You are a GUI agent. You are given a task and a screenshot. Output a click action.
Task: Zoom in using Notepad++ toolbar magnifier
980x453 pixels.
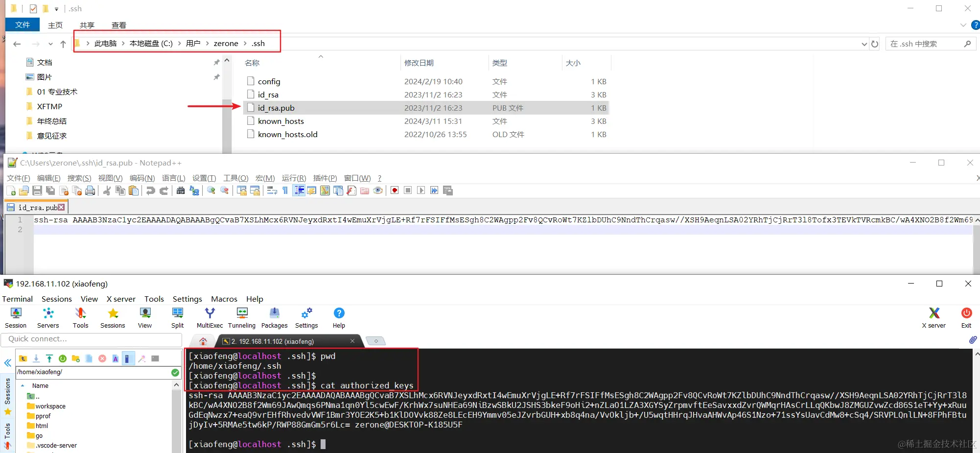(211, 191)
